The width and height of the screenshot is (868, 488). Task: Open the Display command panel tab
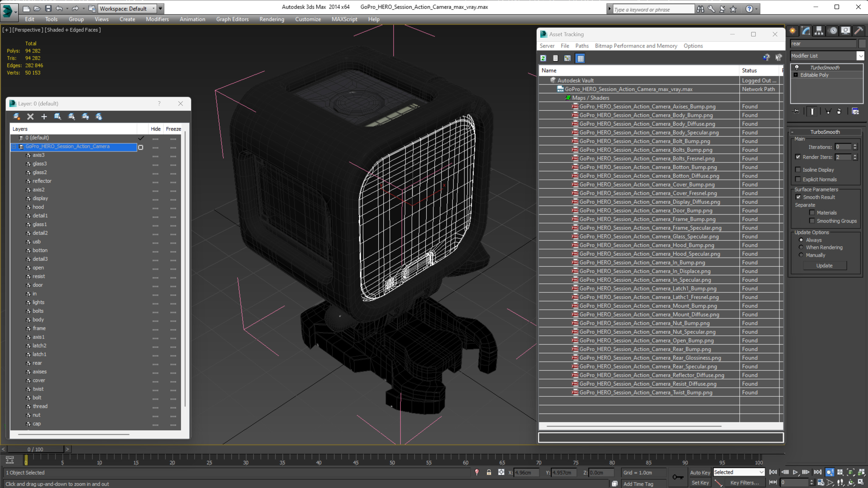click(x=845, y=31)
